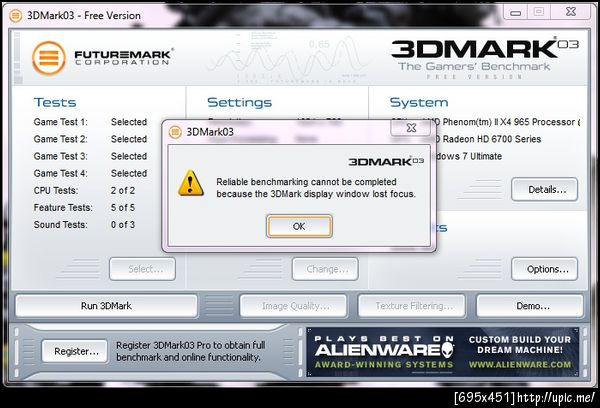Screen dimensions: 600x408
Task: Click the Game Test 3 label
Action: pos(60,156)
